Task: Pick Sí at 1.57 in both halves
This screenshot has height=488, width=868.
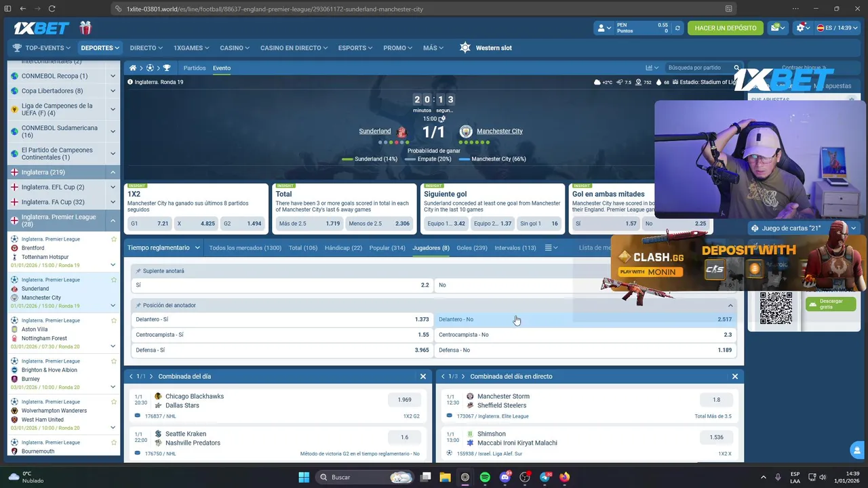Action: 606,224
